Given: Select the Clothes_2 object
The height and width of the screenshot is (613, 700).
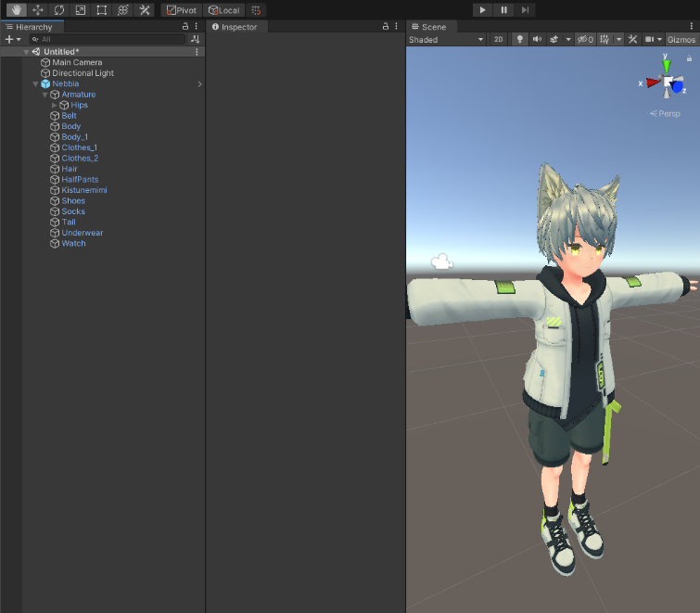Looking at the screenshot, I should 80,159.
